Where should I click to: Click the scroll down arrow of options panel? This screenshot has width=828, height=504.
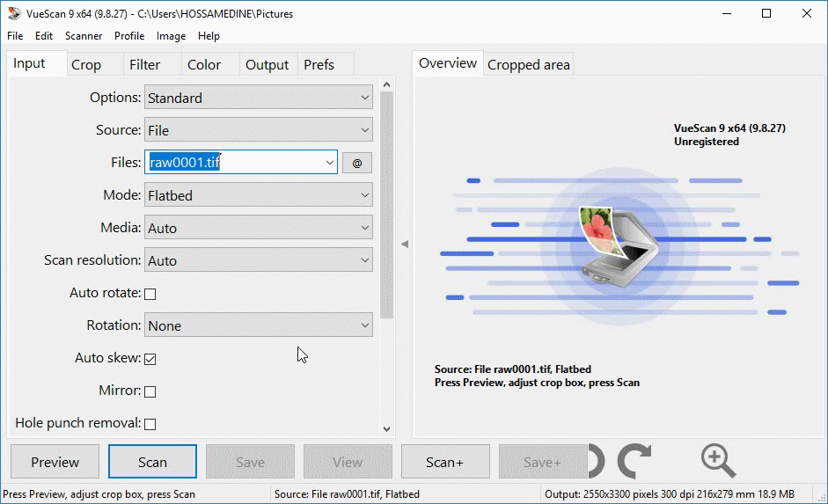(387, 429)
